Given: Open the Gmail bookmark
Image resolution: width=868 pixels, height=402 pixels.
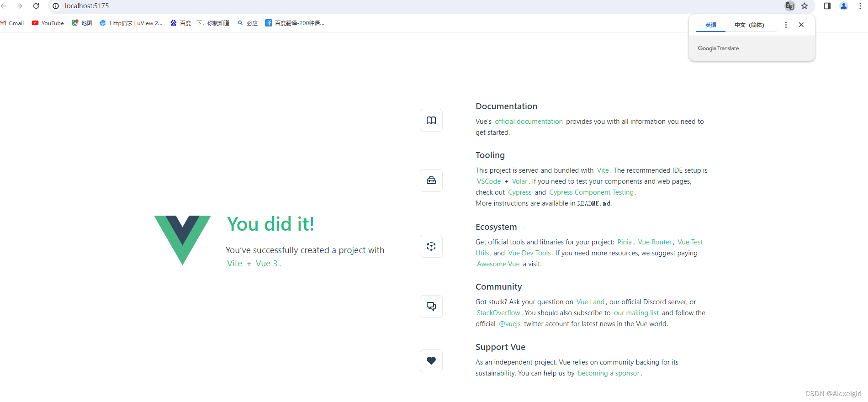Looking at the screenshot, I should pos(12,23).
